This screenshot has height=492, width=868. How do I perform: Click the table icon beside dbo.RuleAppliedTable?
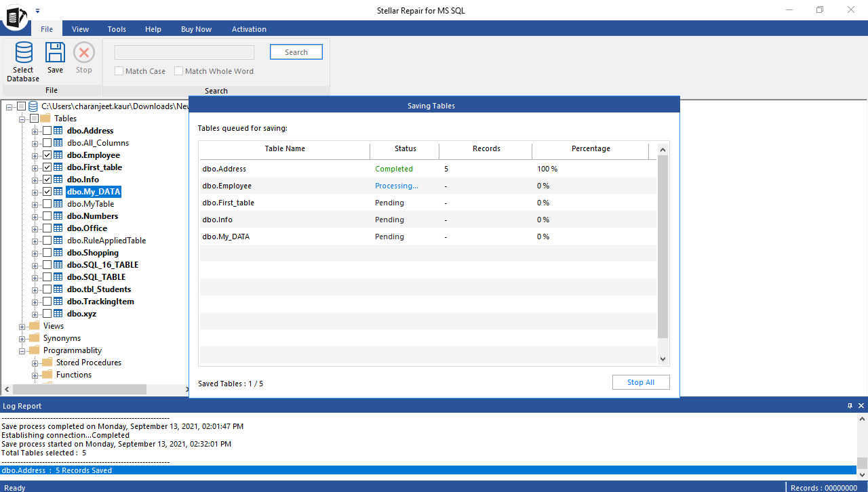58,241
